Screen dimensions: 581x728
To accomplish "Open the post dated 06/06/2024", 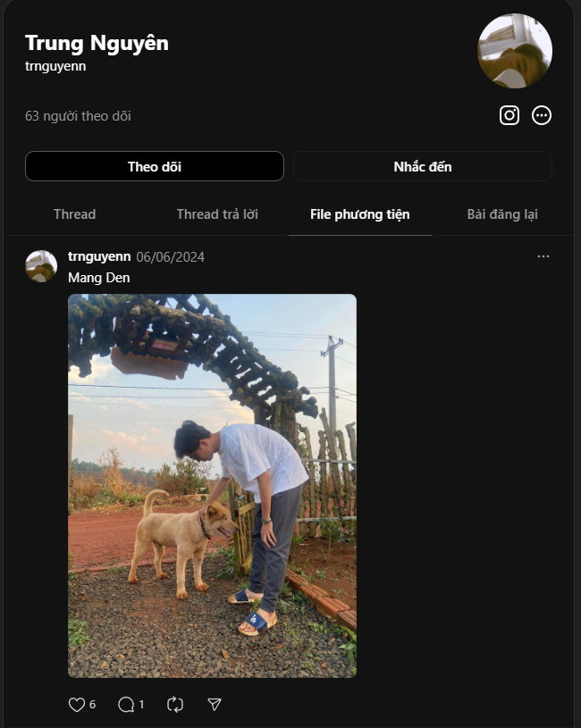I will (171, 257).
